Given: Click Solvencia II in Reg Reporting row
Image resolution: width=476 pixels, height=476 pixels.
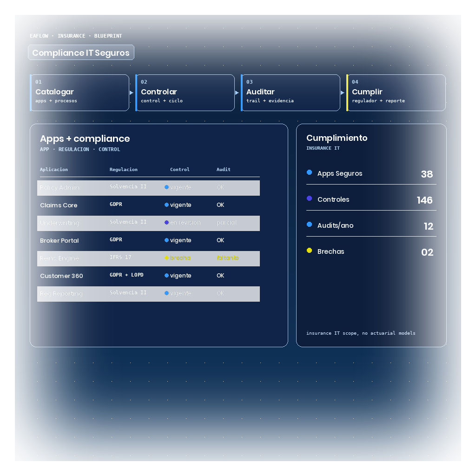Looking at the screenshot, I should pos(128,292).
